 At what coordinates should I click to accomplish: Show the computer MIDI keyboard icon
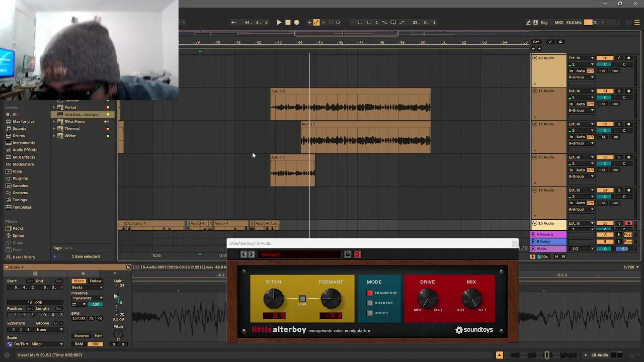click(536, 22)
